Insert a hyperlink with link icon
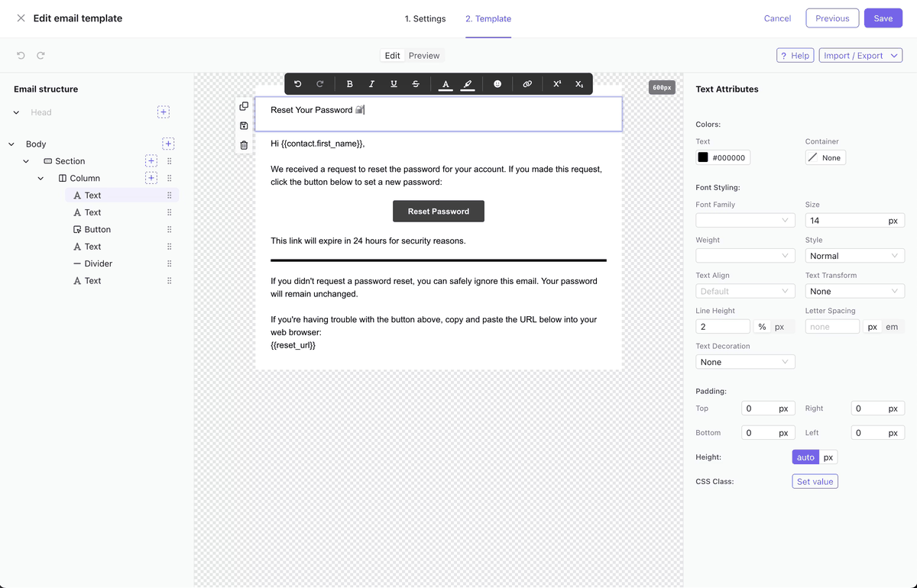 [x=527, y=84]
